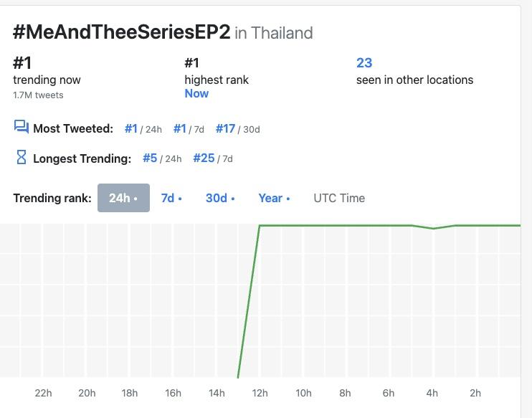Switch to the Year trending rank tab
Screen dimensions: 532x418
click(274, 198)
